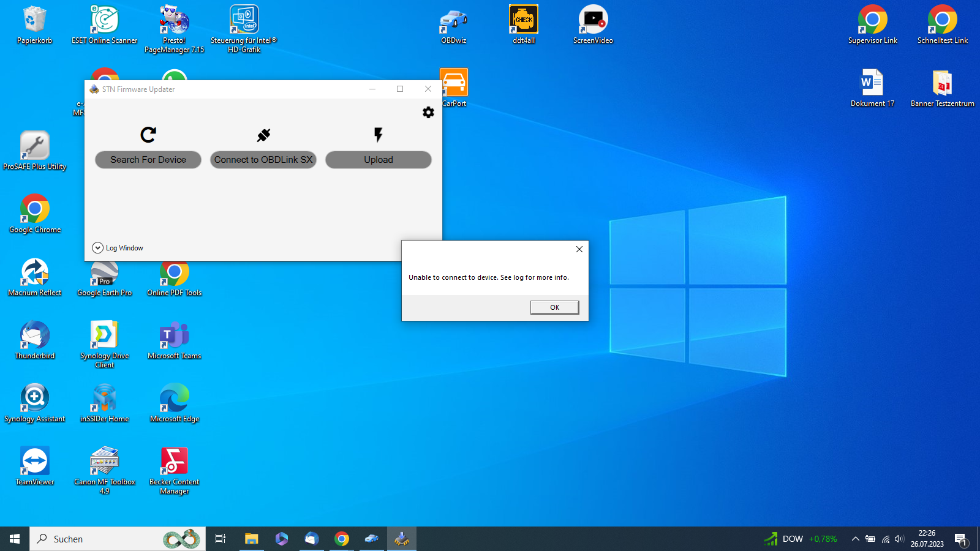Dismiss the error dialog with OK
Viewport: 980px width, 551px height.
tap(554, 307)
